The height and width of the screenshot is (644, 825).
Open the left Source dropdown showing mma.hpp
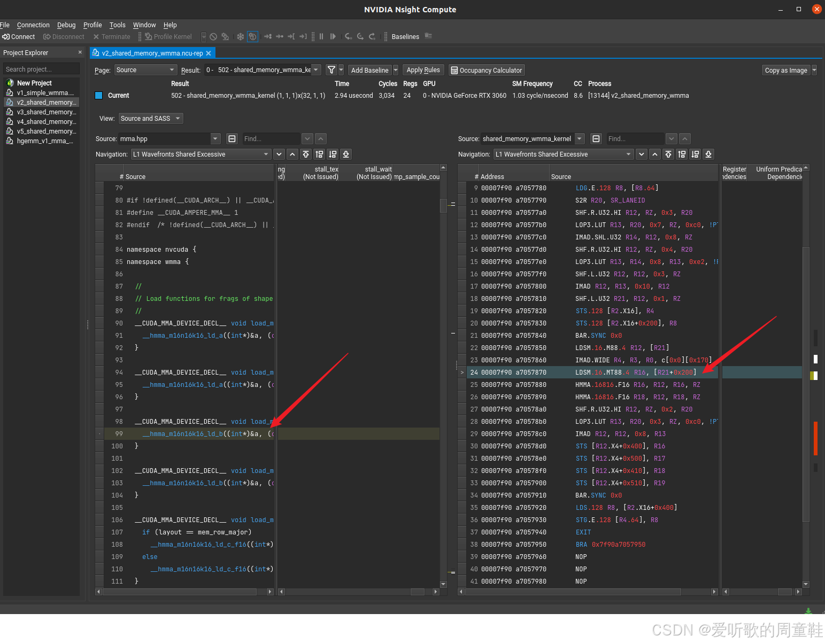pyautogui.click(x=169, y=139)
